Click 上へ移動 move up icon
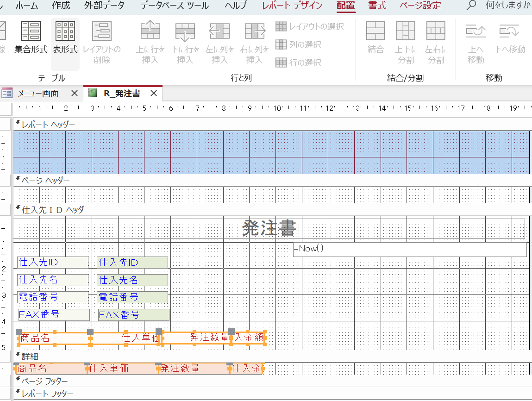The image size is (532, 401). click(476, 43)
